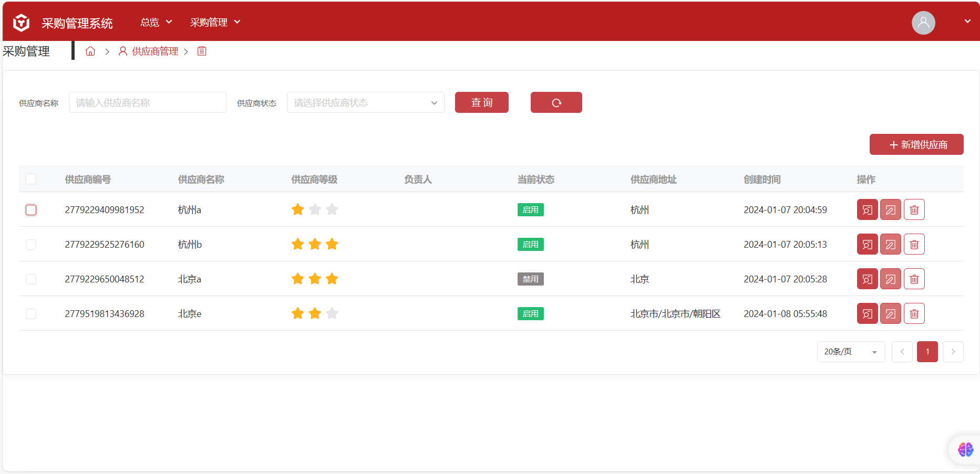Expand the user account dropdown arrow
The height and width of the screenshot is (474, 980).
click(x=967, y=22)
